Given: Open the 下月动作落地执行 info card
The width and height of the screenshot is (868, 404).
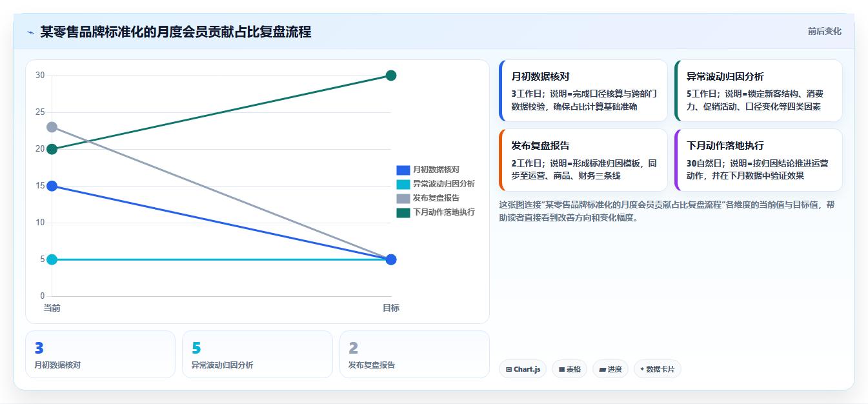Looking at the screenshot, I should tap(758, 160).
